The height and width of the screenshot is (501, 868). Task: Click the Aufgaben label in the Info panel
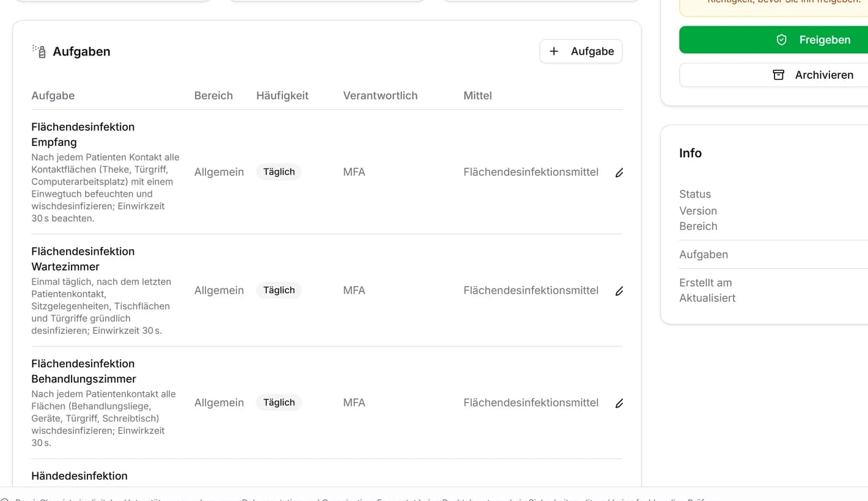coord(704,255)
